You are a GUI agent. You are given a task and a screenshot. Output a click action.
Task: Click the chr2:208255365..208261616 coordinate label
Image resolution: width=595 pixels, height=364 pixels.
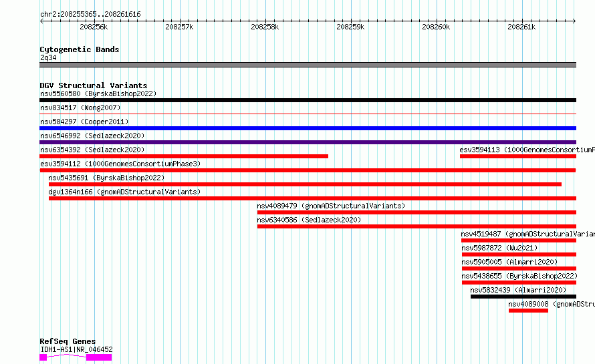pos(90,14)
